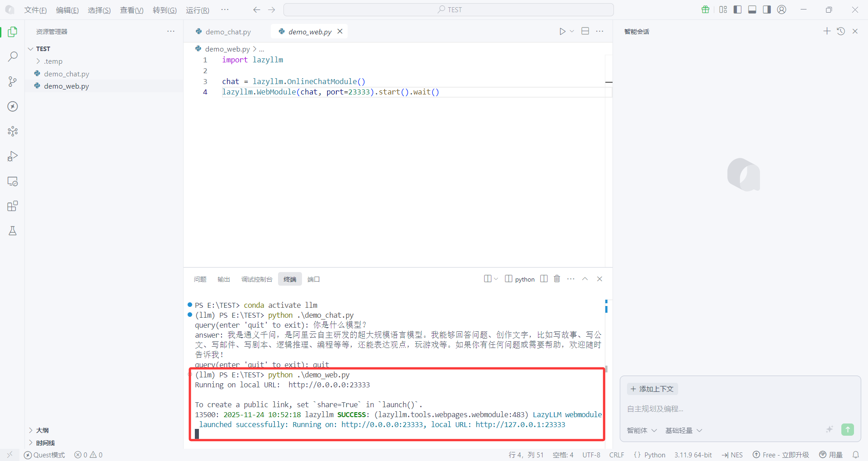
Task: Open the node-graph icon in activity bar
Action: coord(13,131)
